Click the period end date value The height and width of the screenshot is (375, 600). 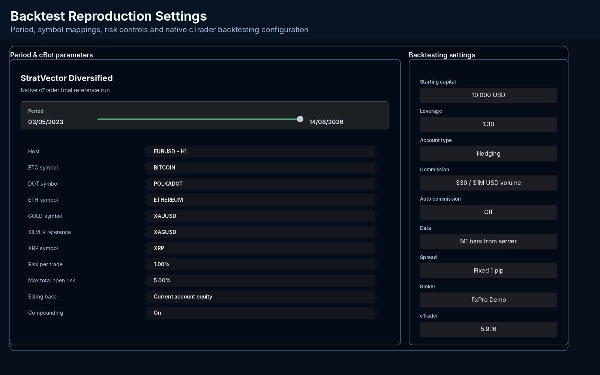[326, 122]
